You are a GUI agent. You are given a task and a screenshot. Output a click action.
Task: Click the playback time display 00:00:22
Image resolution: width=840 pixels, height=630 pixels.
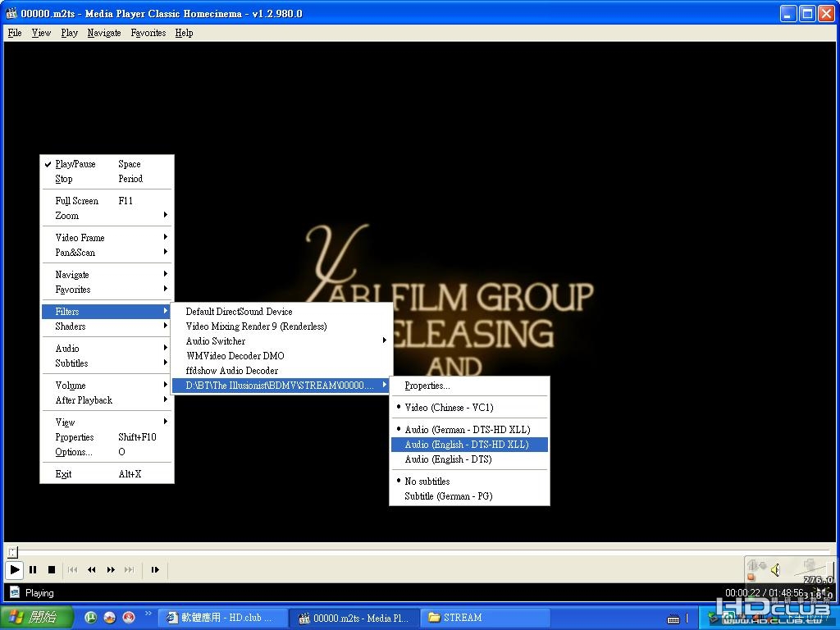pyautogui.click(x=742, y=593)
